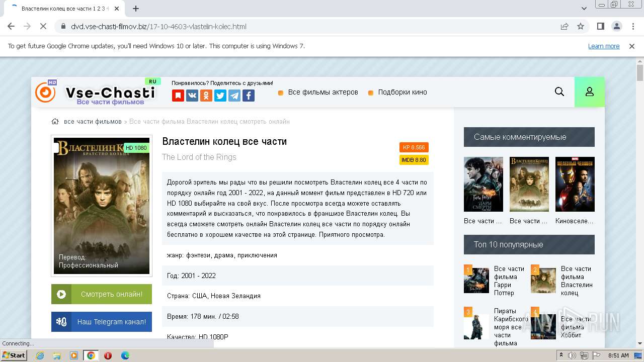Dismiss the Chrome update notice
Image resolution: width=644 pixels, height=362 pixels.
coord(632,46)
